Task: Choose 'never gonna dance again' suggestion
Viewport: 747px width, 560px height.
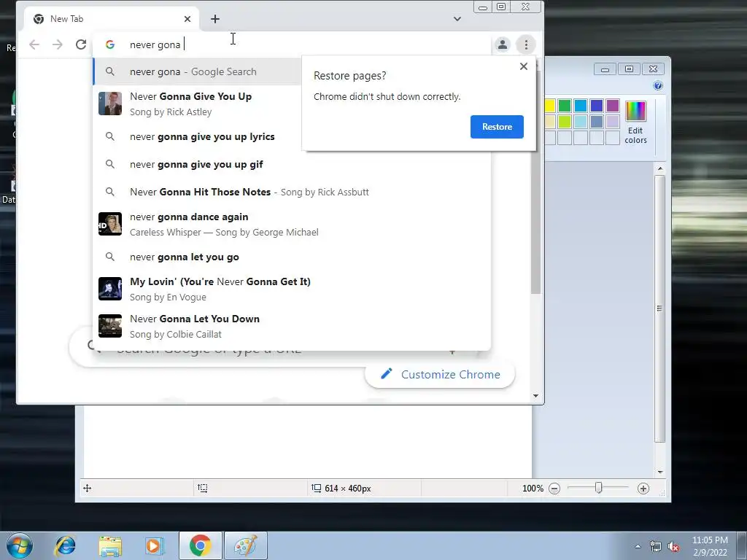Action: click(292, 225)
